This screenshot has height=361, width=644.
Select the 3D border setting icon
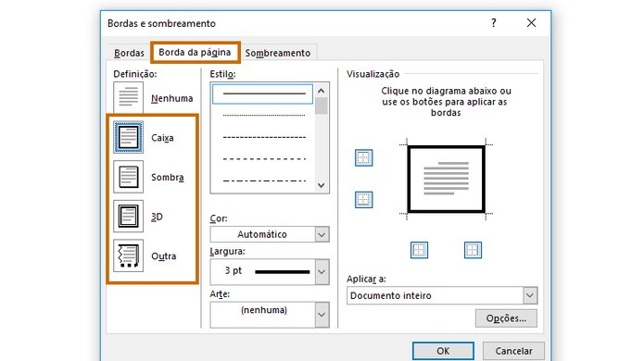click(x=128, y=217)
